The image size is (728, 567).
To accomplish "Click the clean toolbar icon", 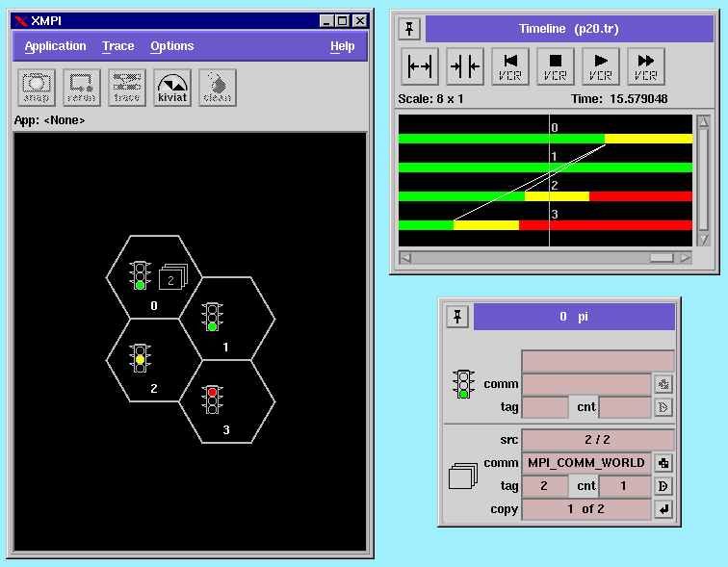I will (218, 88).
